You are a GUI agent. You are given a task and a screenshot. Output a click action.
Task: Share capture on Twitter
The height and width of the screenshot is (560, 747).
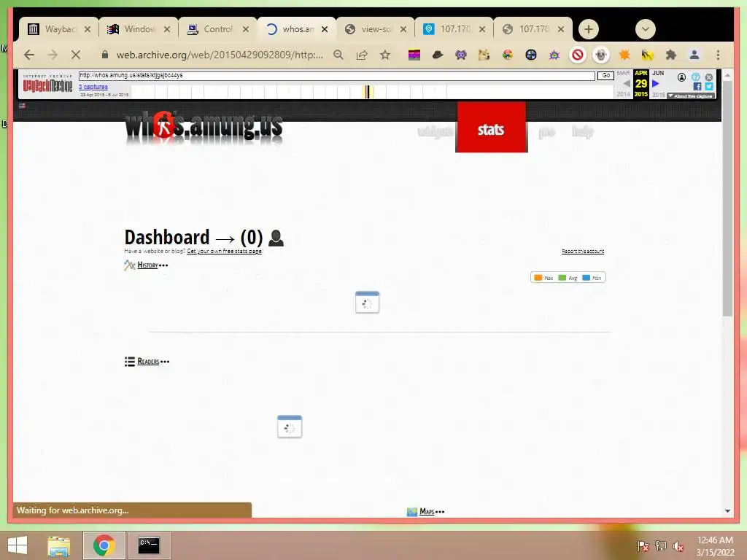click(709, 87)
